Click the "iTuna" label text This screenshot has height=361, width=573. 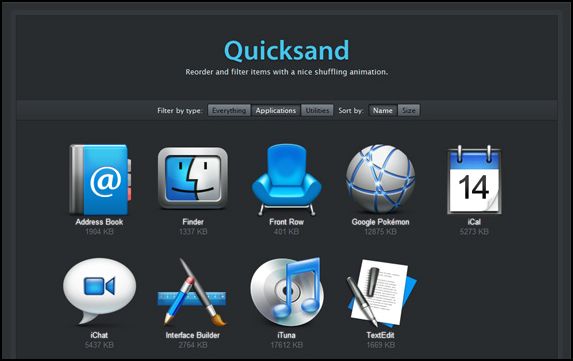286,335
